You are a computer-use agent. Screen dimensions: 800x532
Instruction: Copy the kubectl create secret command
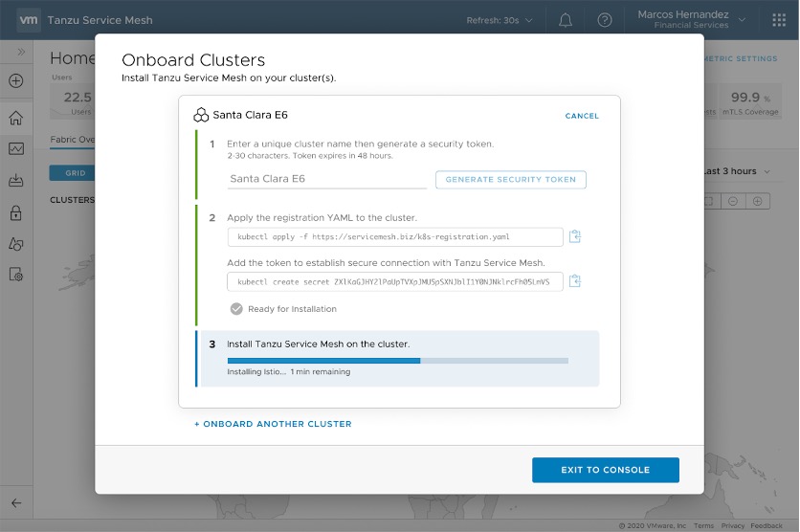click(575, 281)
